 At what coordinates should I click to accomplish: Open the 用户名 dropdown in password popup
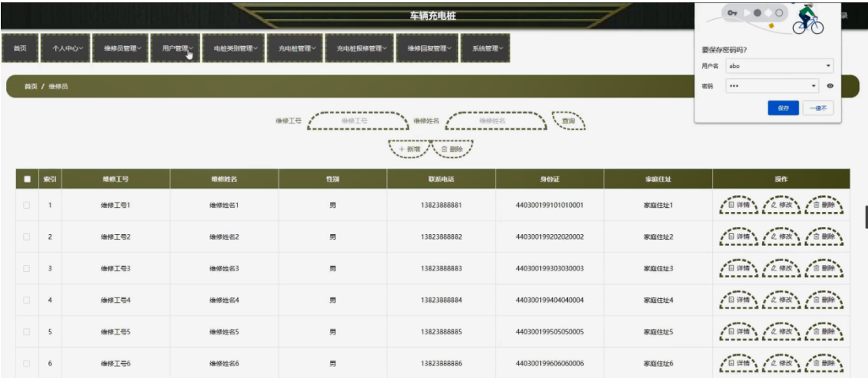(780, 66)
